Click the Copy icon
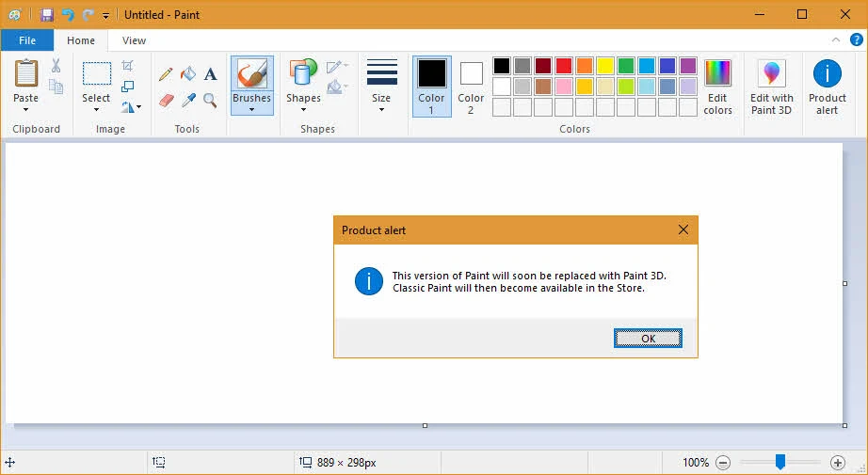Screen dimensions: 868x475 coord(56,87)
